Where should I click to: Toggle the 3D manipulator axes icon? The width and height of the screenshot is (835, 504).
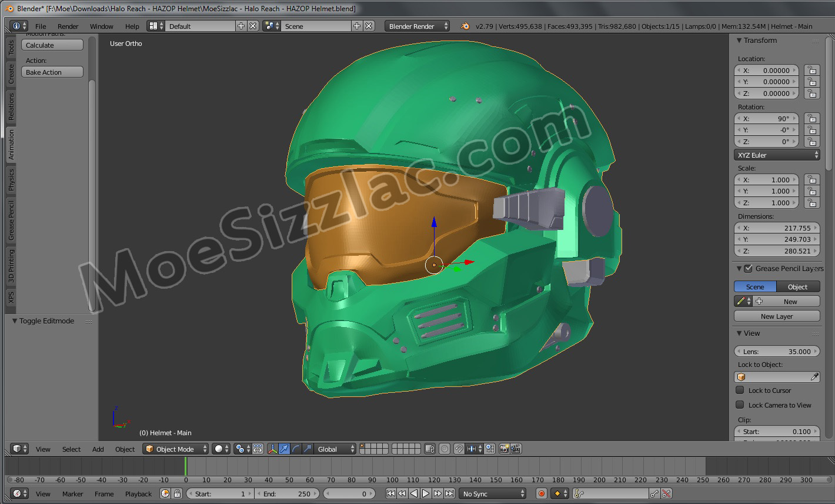point(272,449)
